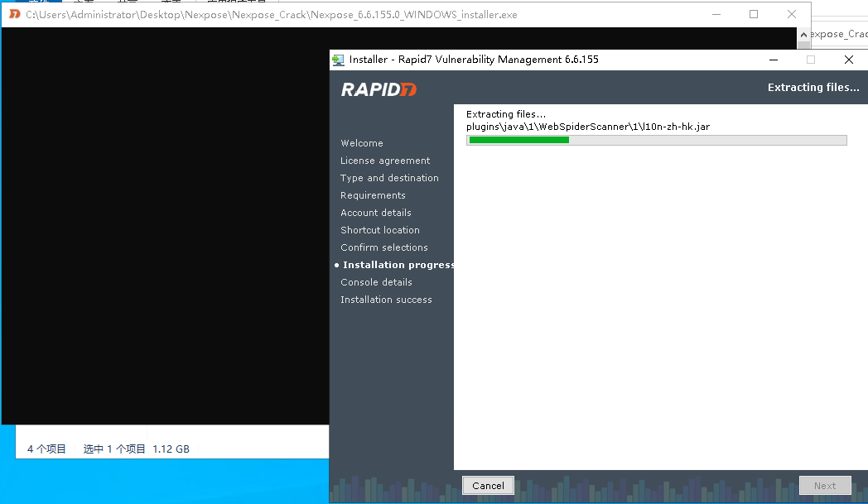The height and width of the screenshot is (504, 868).
Task: Select the Welcome step in sidebar
Action: coord(362,143)
